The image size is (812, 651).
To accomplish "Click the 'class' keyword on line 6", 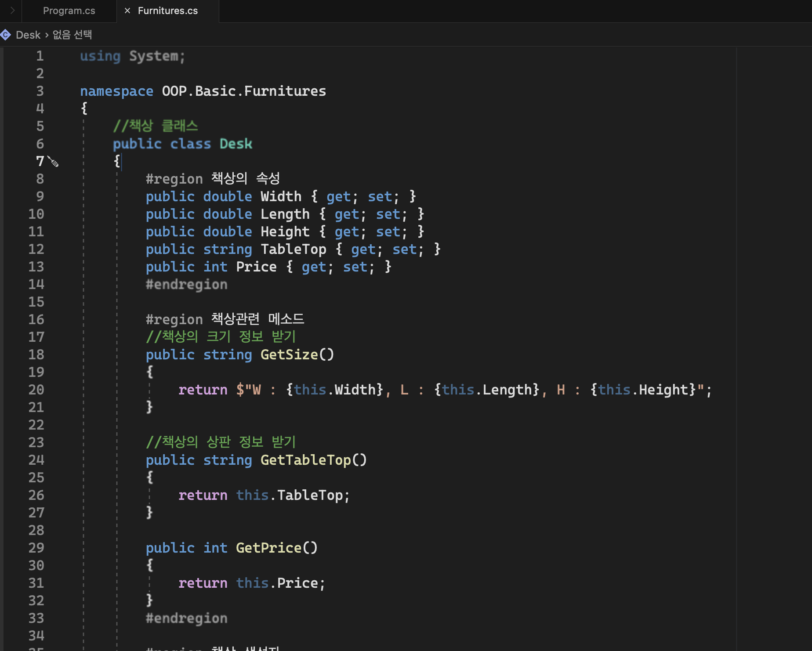I will [191, 144].
